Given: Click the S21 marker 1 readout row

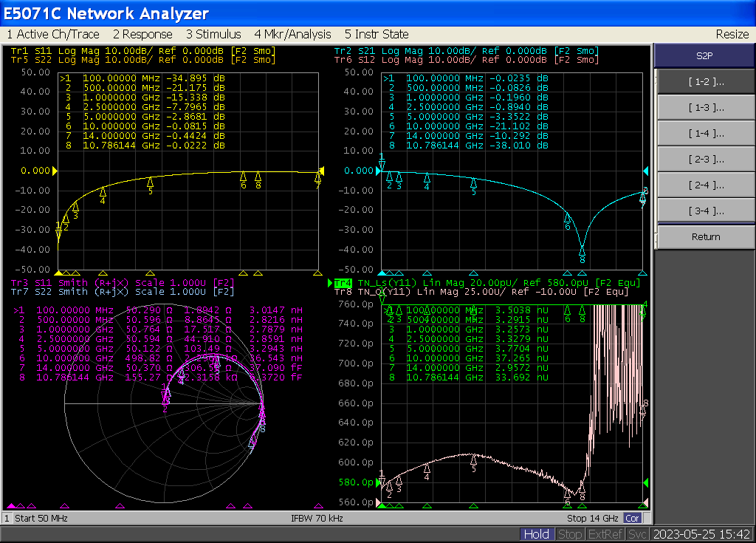Looking at the screenshot, I should (x=466, y=78).
